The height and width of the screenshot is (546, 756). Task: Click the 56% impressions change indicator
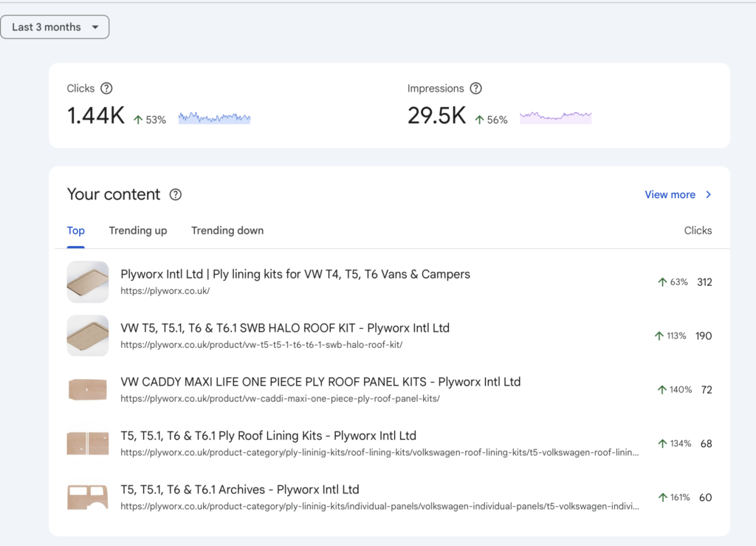click(491, 120)
